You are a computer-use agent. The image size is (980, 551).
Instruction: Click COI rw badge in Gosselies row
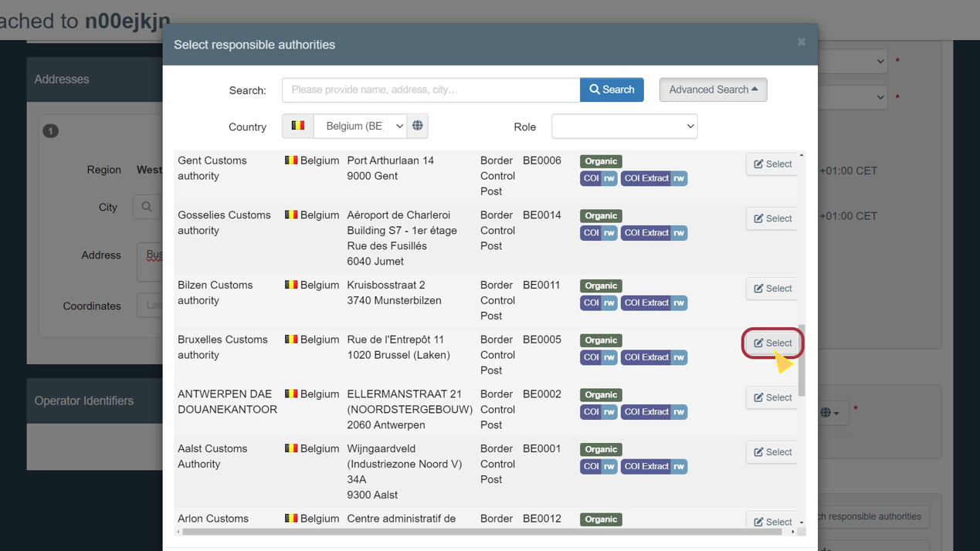point(599,232)
